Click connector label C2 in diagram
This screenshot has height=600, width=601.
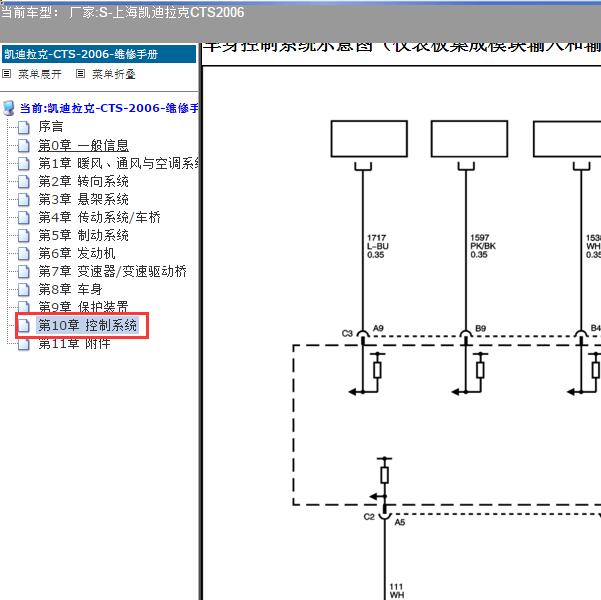pos(369,516)
